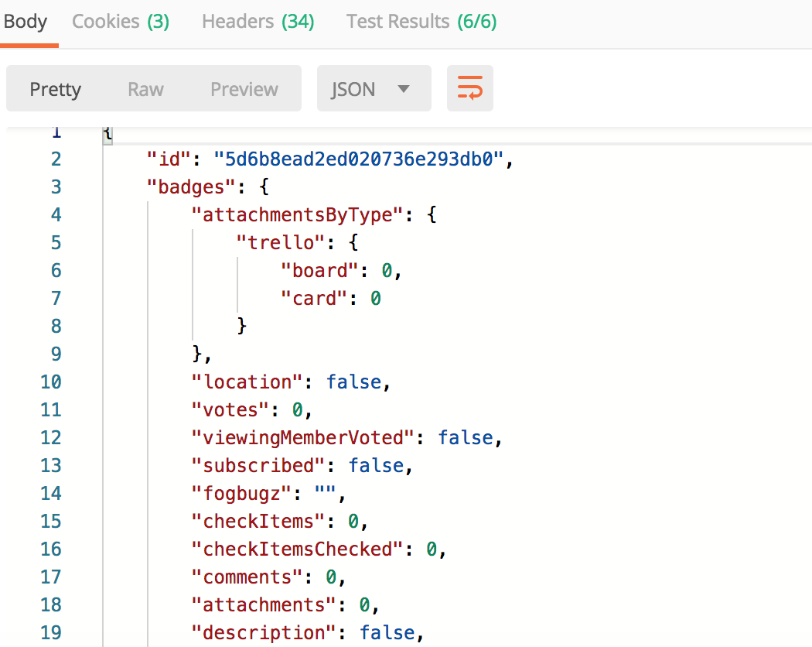Viewport: 812px width, 647px height.
Task: Switch to the Body tab
Action: (26, 22)
